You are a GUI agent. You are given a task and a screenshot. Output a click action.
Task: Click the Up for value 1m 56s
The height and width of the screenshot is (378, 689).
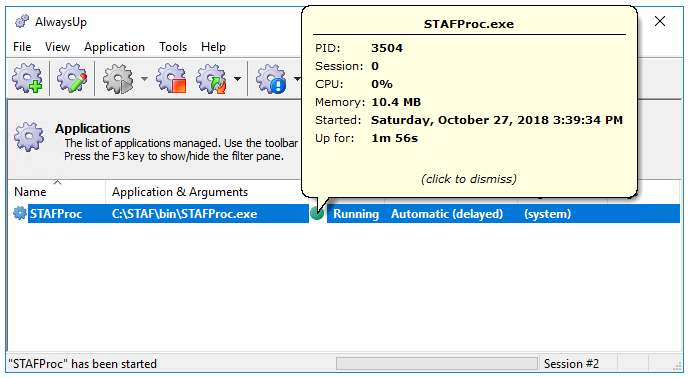tap(395, 138)
